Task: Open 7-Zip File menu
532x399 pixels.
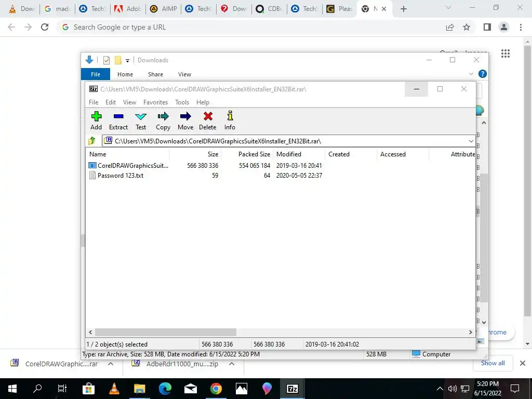Action: pos(94,102)
